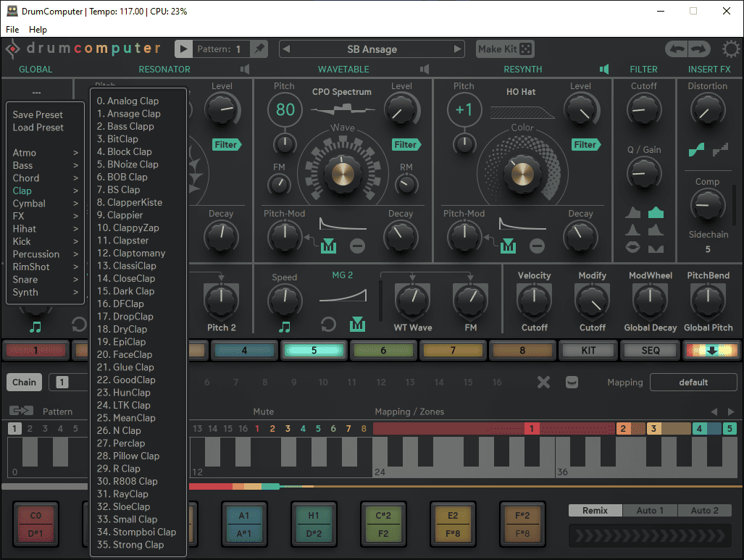The width and height of the screenshot is (744, 560).
Task: Mute the Resonator engine speaker icon
Action: click(x=245, y=70)
